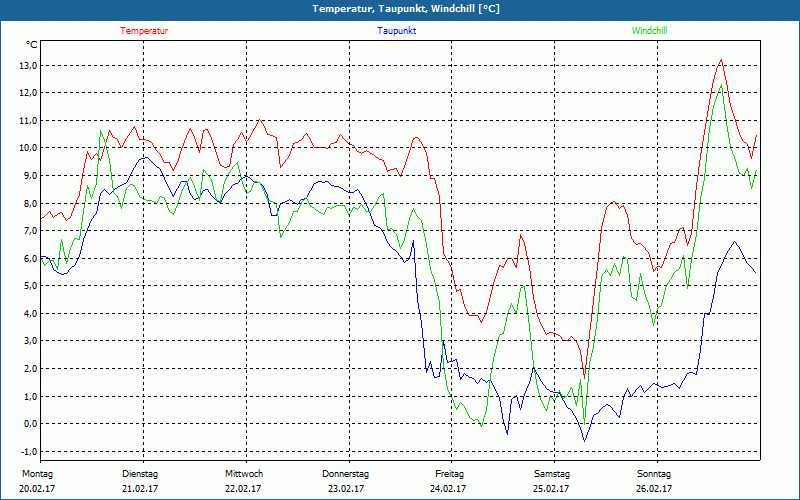Click the 13,0 y-axis value
The image size is (800, 500).
coord(27,65)
